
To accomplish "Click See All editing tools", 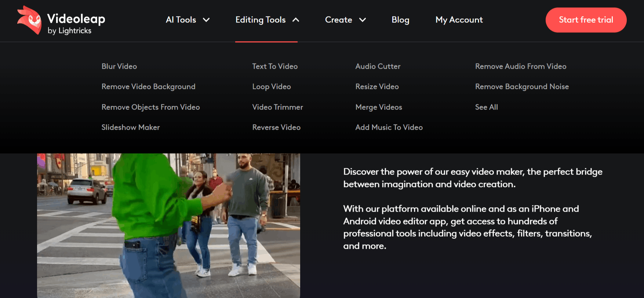I will 487,107.
